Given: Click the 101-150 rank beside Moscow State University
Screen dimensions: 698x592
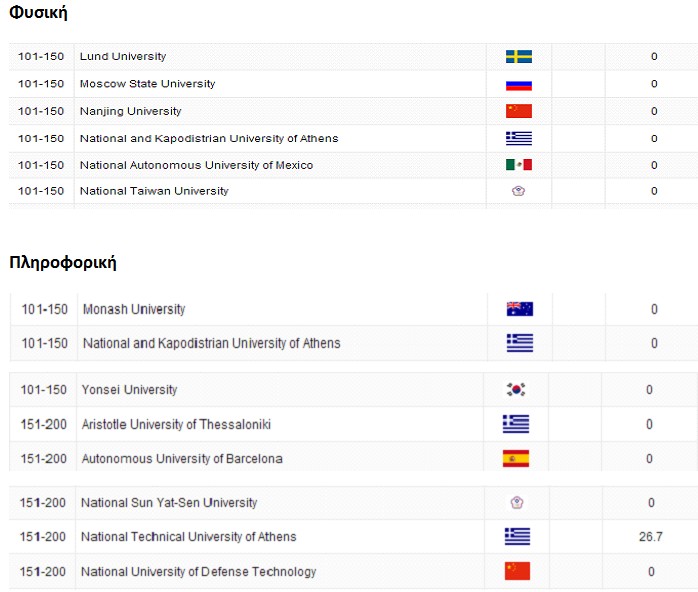Looking at the screenshot, I should 41,84.
